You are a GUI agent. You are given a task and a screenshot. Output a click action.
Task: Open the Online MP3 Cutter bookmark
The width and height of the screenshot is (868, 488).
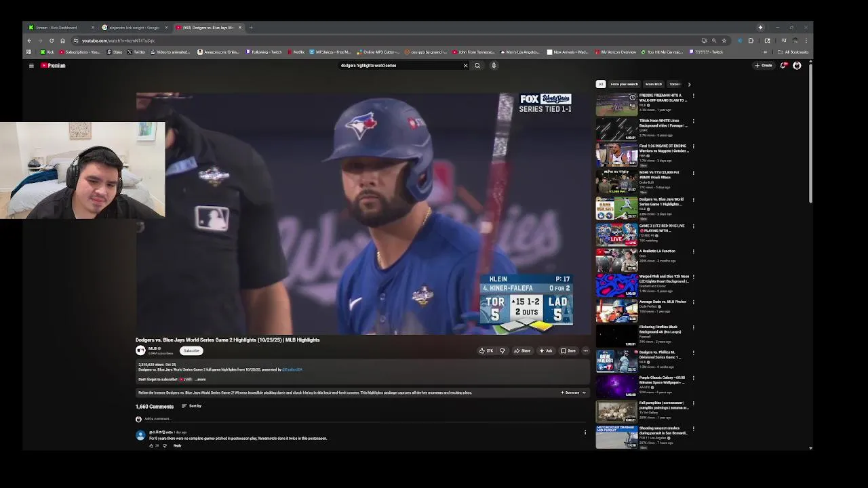point(378,52)
